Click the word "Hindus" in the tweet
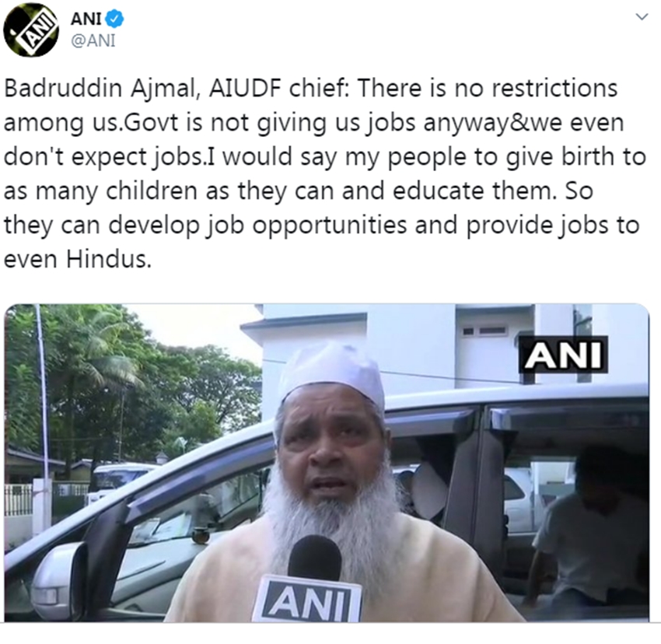 [109, 259]
